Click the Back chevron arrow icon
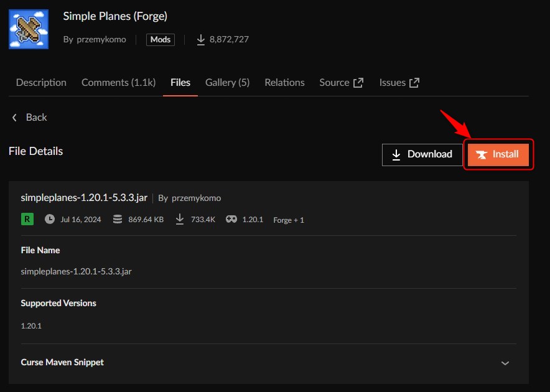Screen dimensions: 550x392 click(14, 118)
